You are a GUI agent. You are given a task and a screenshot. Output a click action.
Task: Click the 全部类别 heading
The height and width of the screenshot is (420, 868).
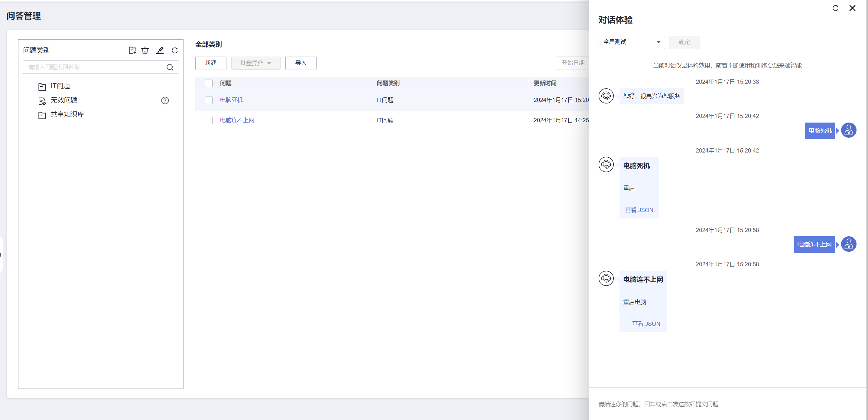coord(209,44)
